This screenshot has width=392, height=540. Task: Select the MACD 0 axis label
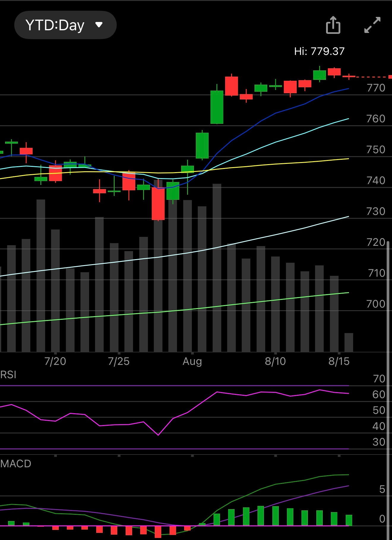point(382,519)
